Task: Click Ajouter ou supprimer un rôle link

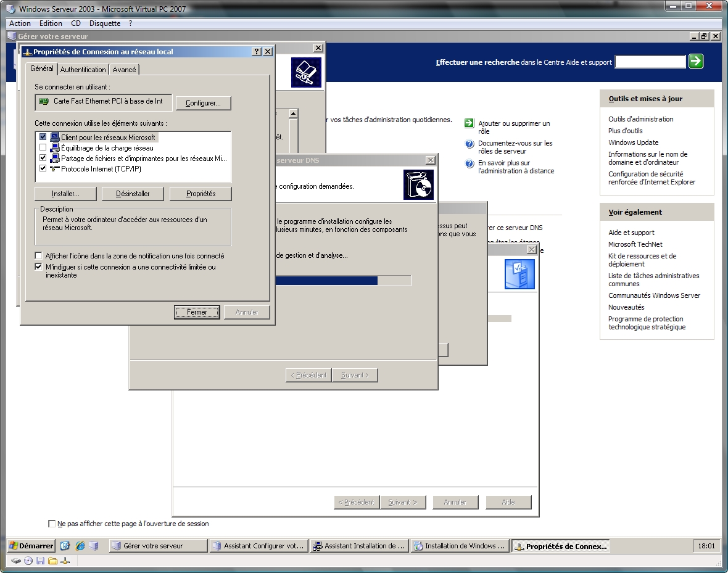Action: coord(514,127)
